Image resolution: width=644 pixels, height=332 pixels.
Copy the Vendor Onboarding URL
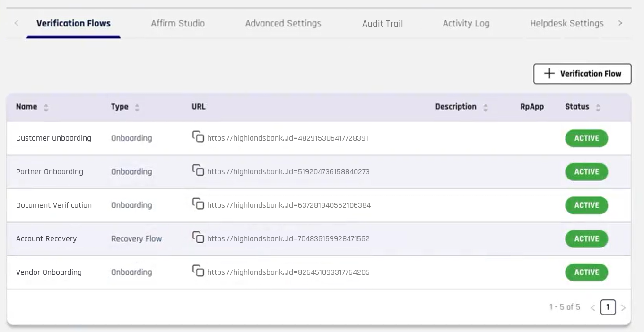click(198, 271)
